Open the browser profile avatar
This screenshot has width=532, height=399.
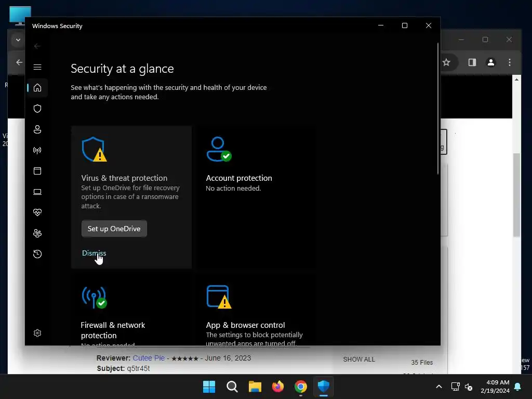(x=491, y=62)
